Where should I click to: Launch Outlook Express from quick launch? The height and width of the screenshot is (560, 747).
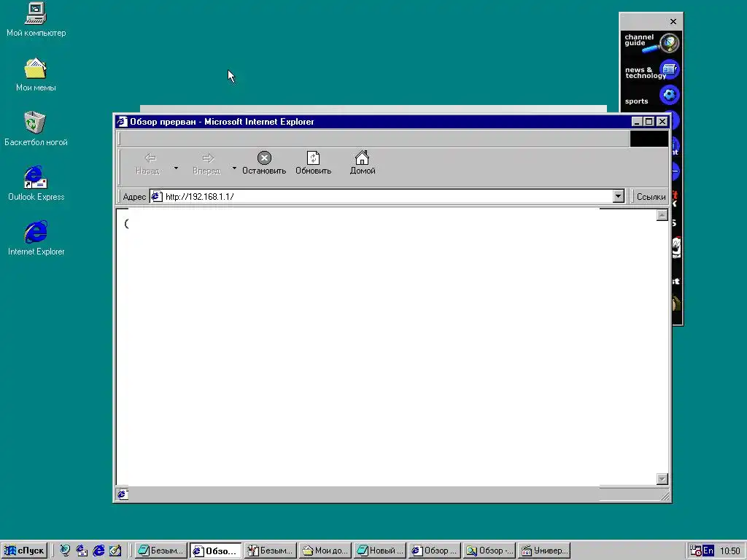[x=82, y=551]
